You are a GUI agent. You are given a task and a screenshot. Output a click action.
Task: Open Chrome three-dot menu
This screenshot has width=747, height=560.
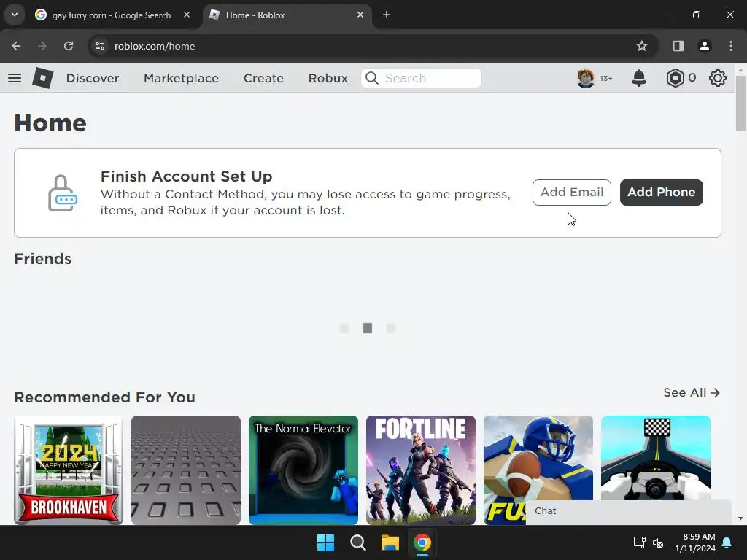coord(731,46)
